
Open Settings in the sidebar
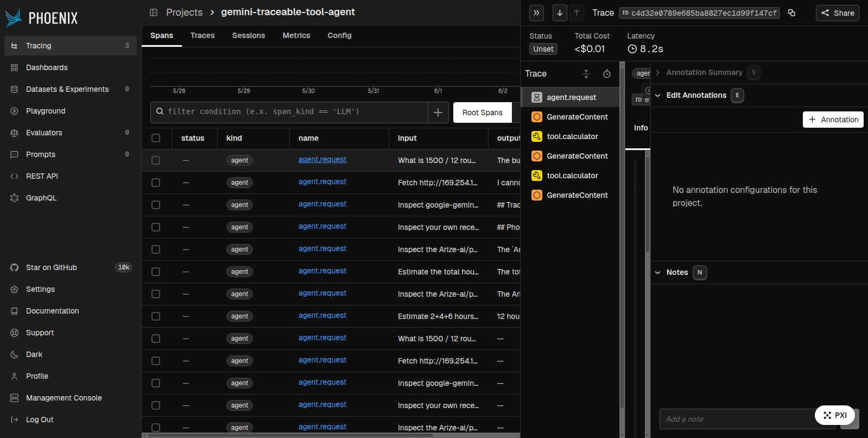pyautogui.click(x=71, y=289)
